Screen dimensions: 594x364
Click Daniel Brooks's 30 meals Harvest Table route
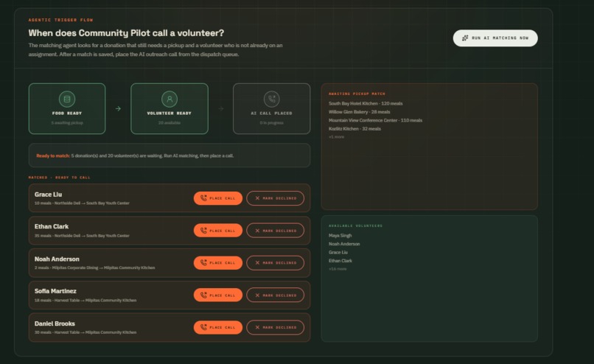tap(85, 332)
